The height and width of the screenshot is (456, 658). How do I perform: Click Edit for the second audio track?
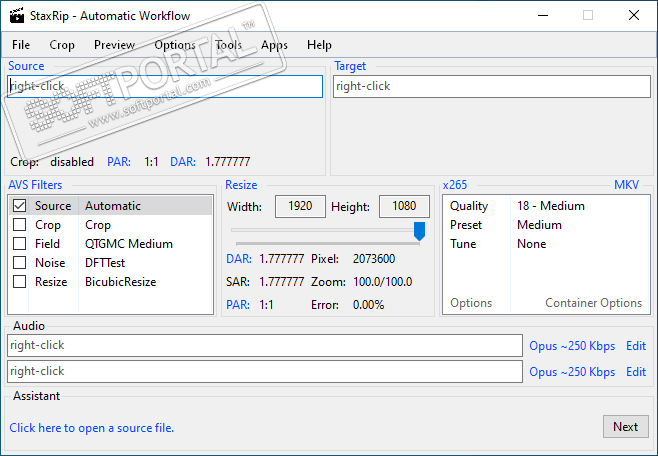pyautogui.click(x=636, y=372)
